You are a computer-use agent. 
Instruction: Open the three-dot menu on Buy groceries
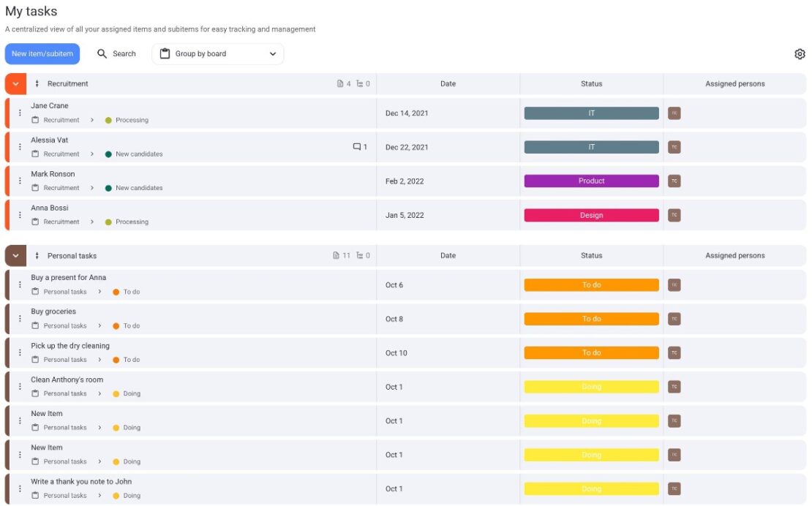click(x=18, y=318)
